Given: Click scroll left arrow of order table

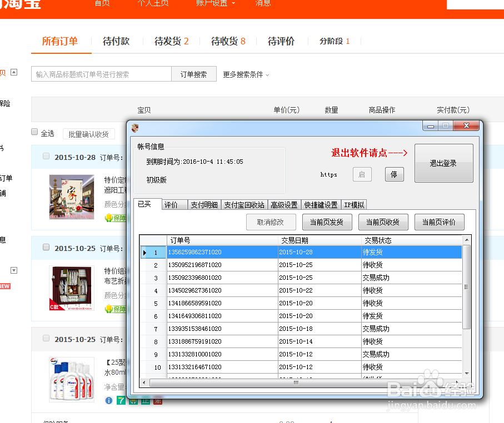Looking at the screenshot, I should pos(144,382).
